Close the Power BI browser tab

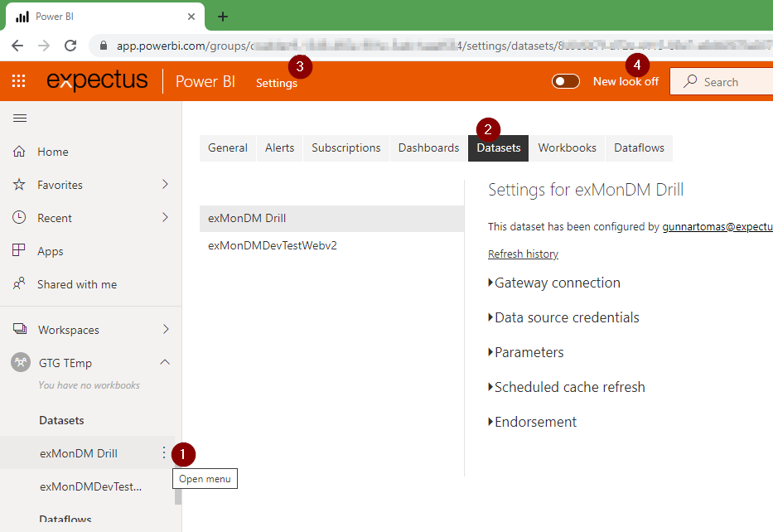coord(191,17)
